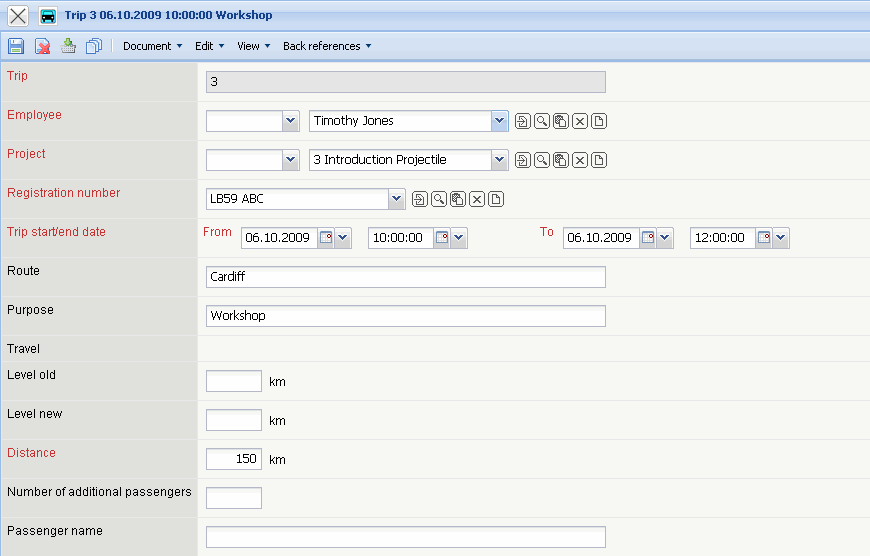Click the search magnifier icon in Project row
Image resolution: width=870 pixels, height=556 pixels.
pyautogui.click(x=542, y=161)
